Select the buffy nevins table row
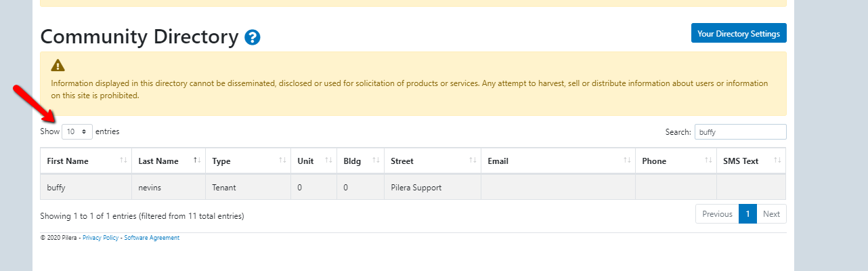This screenshot has width=868, height=271. [x=169, y=187]
